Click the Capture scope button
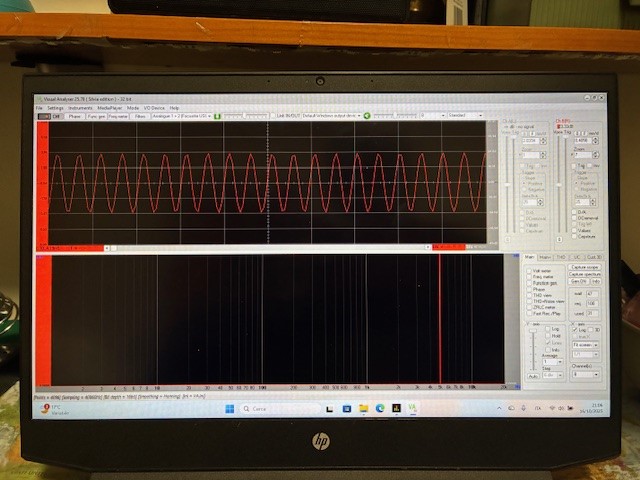The width and height of the screenshot is (640, 480). coord(584,267)
